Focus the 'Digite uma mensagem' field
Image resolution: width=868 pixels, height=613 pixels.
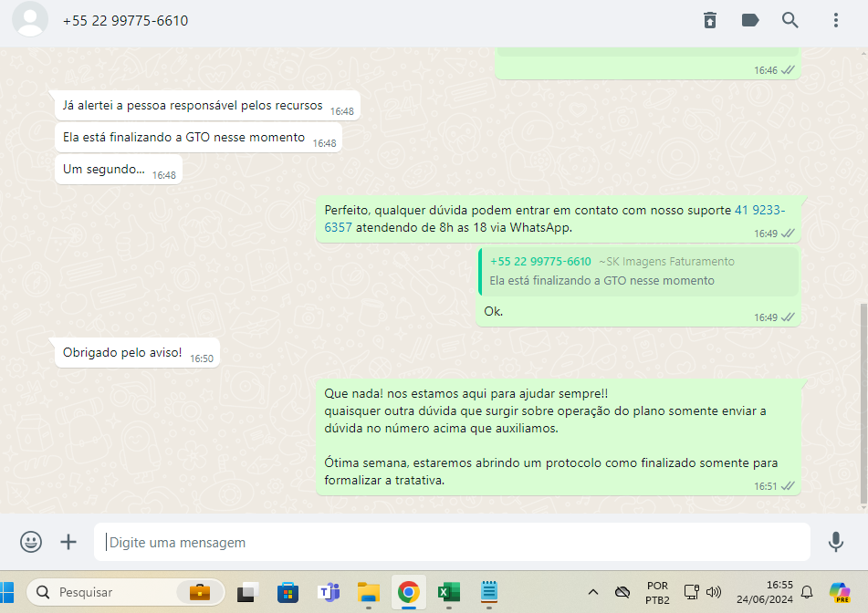[x=452, y=542]
